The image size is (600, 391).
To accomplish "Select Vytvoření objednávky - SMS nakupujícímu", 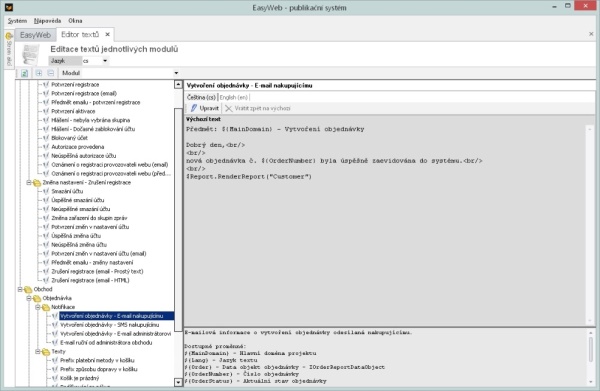I will [x=110, y=325].
